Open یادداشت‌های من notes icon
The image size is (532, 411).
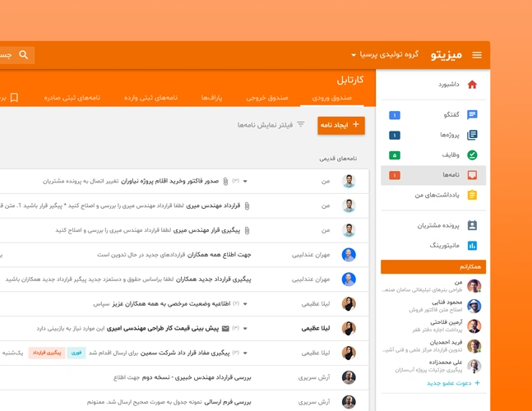pyautogui.click(x=472, y=195)
